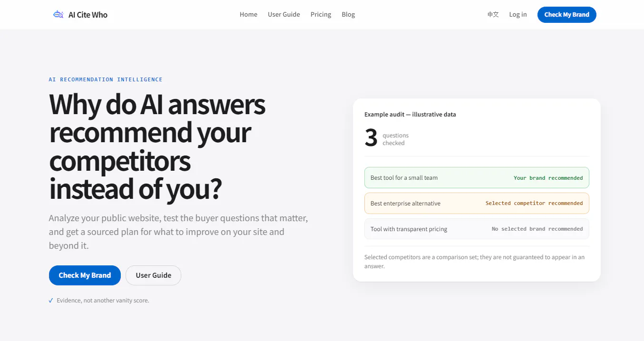Click the large '3' audit number
This screenshot has width=644, height=341.
[371, 138]
